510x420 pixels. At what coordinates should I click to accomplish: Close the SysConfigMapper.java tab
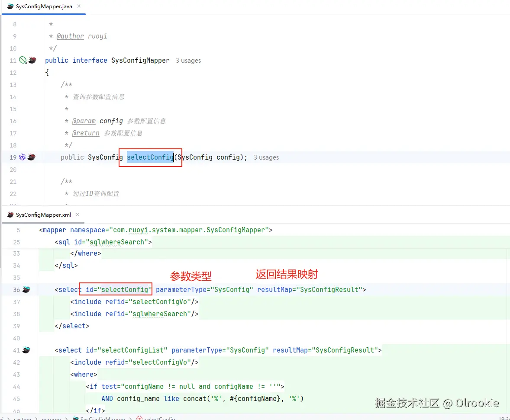79,6
